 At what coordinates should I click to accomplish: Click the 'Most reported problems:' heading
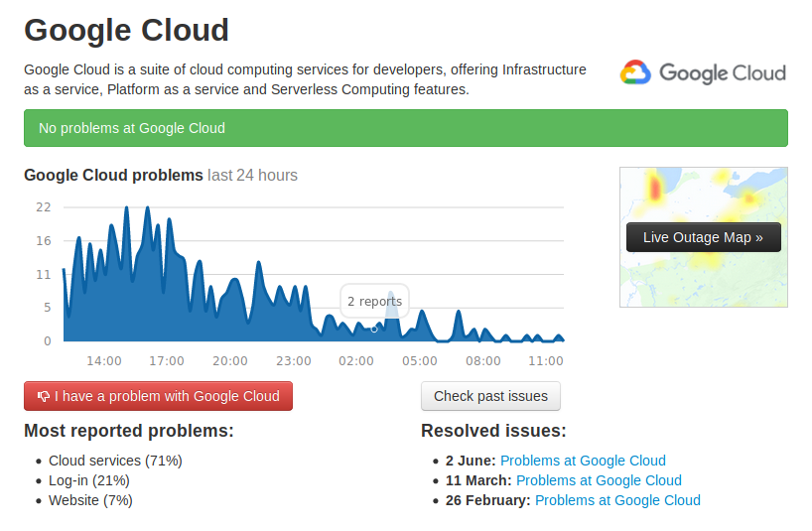[x=129, y=431]
